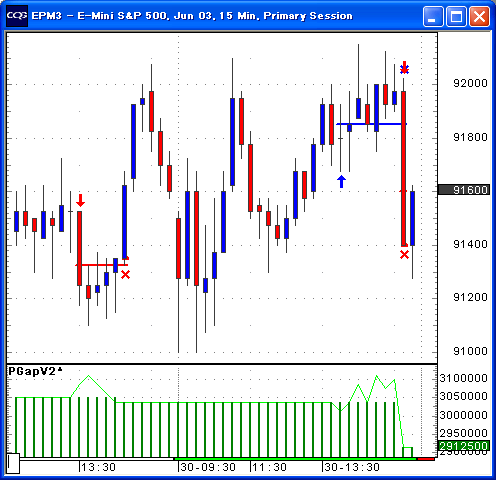496x480 pixels.
Task: Click the PGapV2 value 2912500 label
Action: (464, 446)
